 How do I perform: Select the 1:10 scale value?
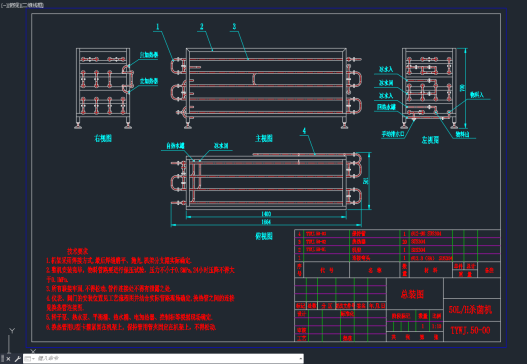pos(437,326)
